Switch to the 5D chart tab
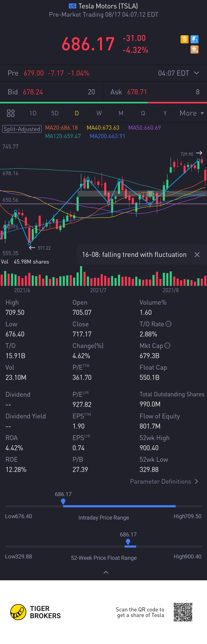207x644 pixels. coord(55,113)
